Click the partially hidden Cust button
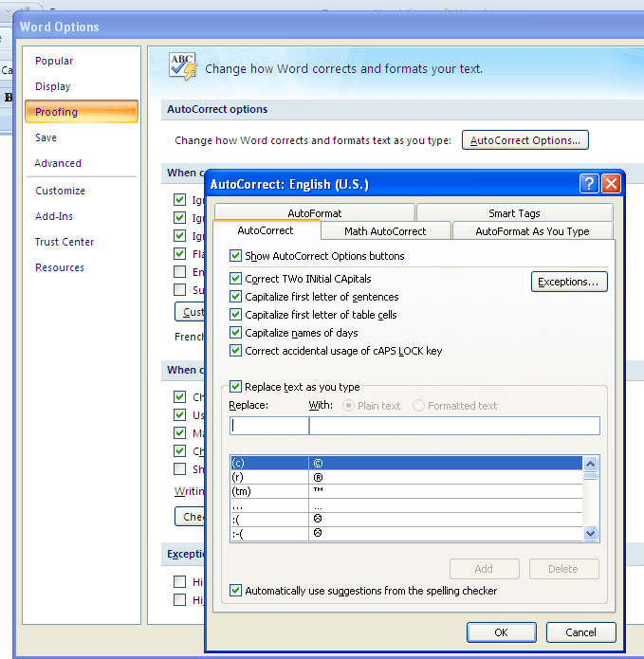 190,311
